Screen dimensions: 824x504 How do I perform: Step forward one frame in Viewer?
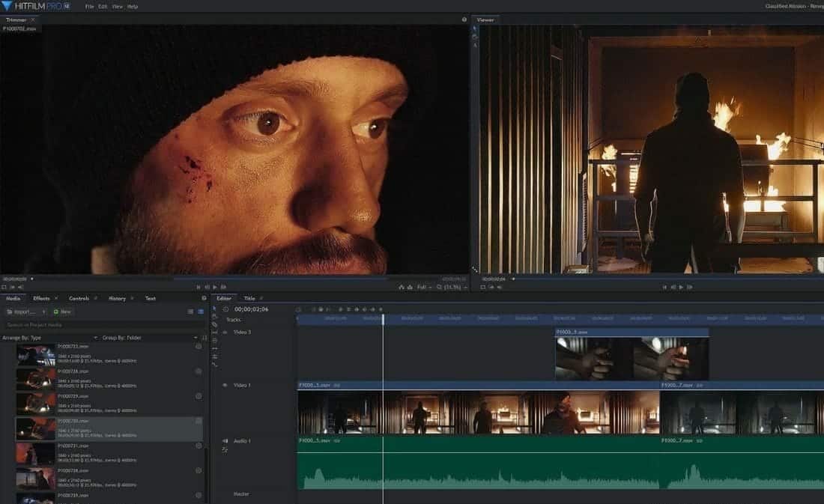click(690, 287)
